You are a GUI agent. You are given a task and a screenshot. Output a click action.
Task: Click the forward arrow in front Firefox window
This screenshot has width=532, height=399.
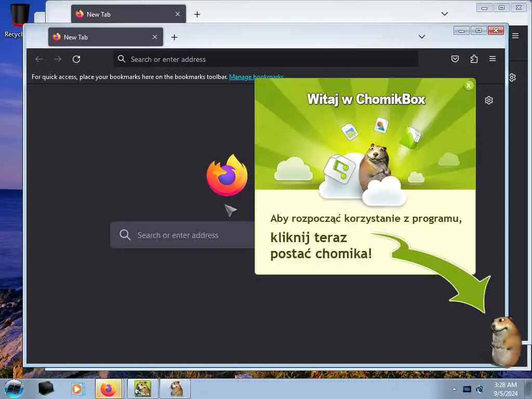coord(58,59)
